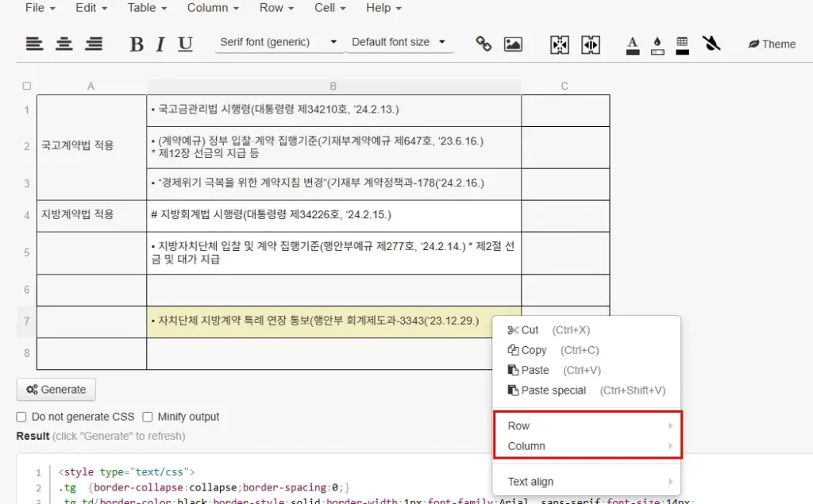This screenshot has width=813, height=504.
Task: Expand the Row submenu in the context menu
Action: pos(588,425)
